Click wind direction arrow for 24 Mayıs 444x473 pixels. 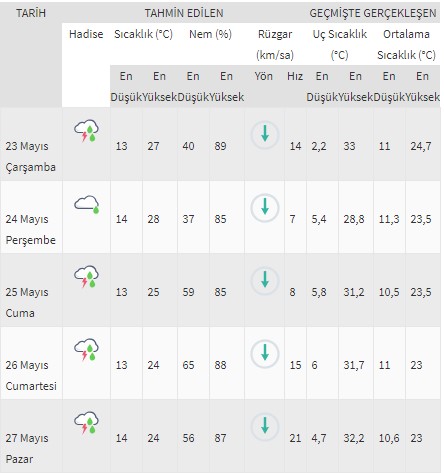265,208
